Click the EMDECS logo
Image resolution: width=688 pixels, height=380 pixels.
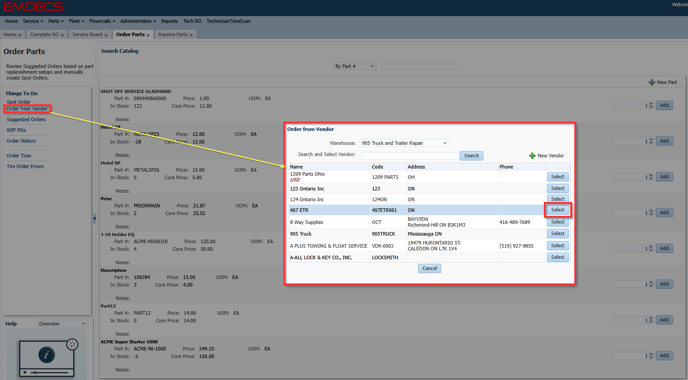tap(33, 7)
